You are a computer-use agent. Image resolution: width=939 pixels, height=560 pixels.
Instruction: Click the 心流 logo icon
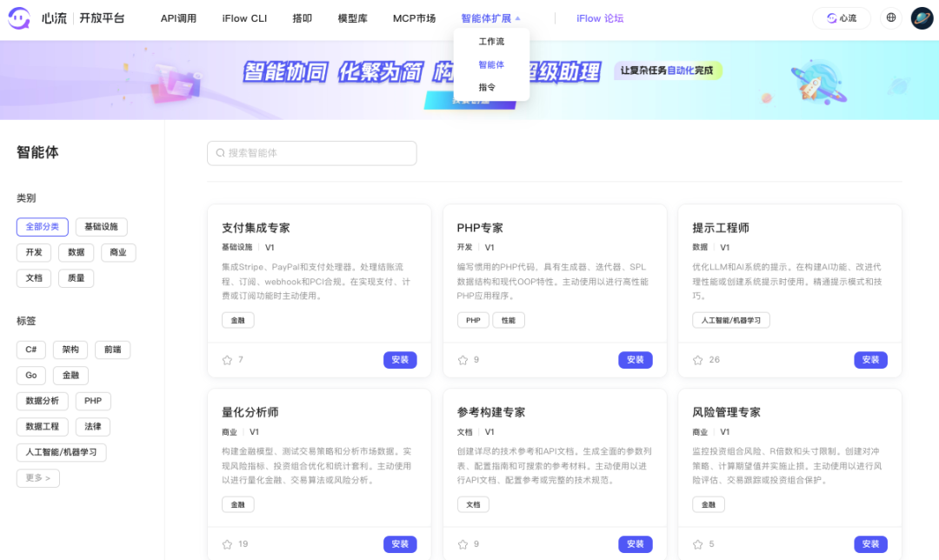pos(19,18)
